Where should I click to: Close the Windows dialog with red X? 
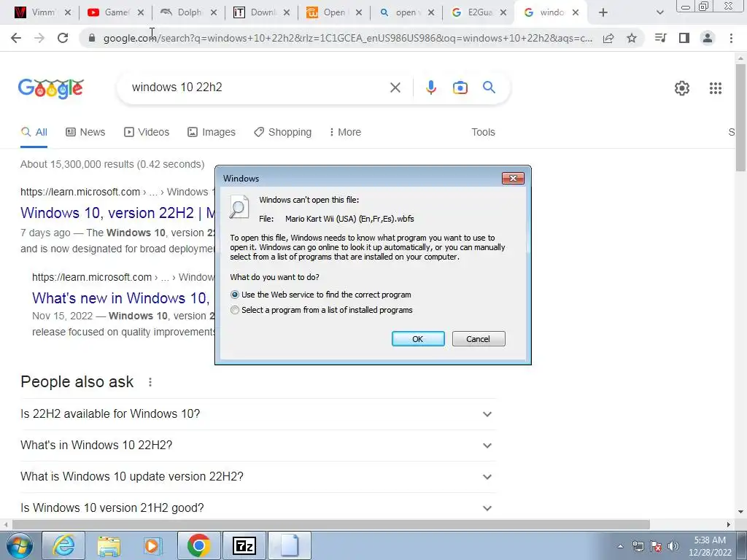(x=513, y=178)
